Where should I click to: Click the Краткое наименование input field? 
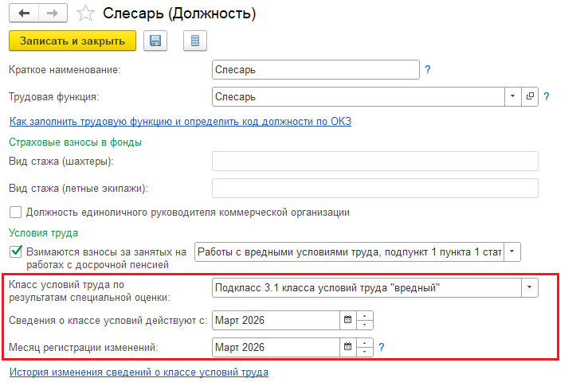pyautogui.click(x=316, y=70)
